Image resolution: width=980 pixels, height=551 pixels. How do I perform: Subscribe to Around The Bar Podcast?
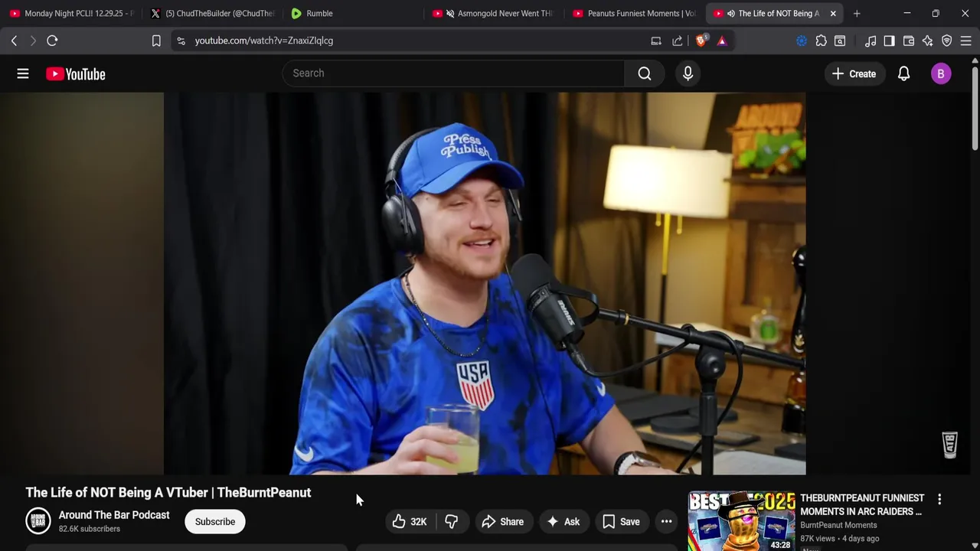tap(214, 522)
